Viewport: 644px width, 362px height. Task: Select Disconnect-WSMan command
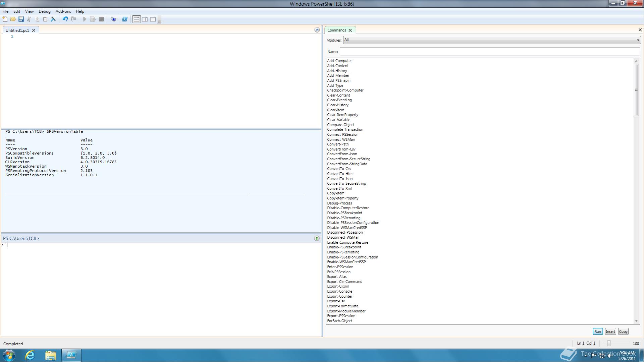pos(343,237)
